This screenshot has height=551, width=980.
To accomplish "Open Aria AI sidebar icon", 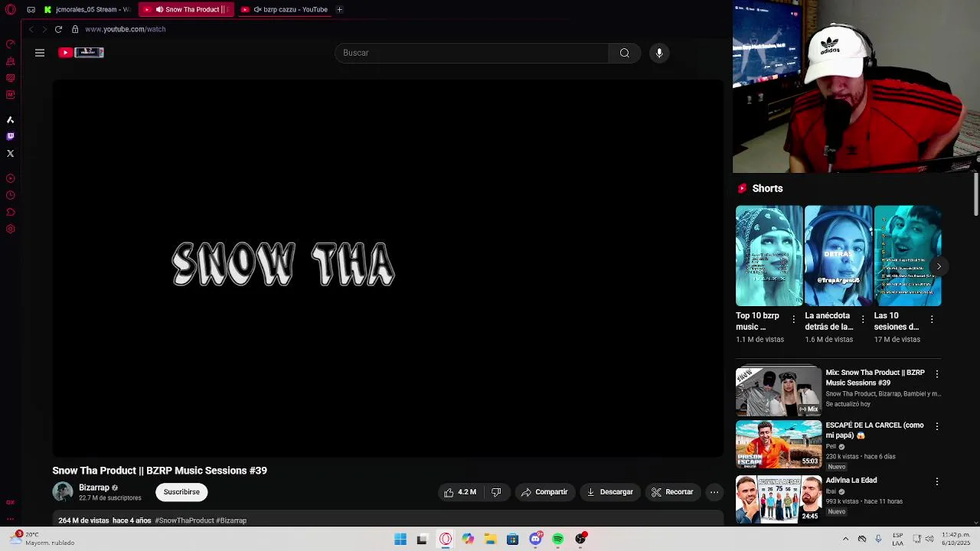I will click(10, 120).
